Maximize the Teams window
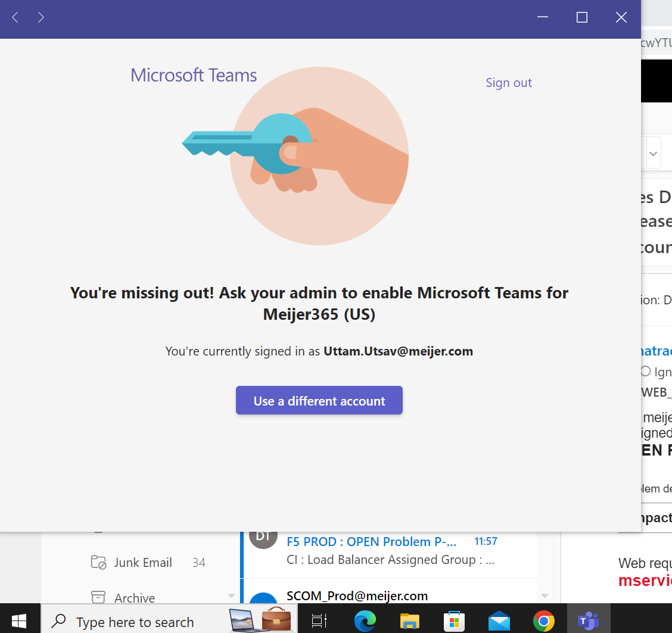The width and height of the screenshot is (672, 633). [x=581, y=17]
